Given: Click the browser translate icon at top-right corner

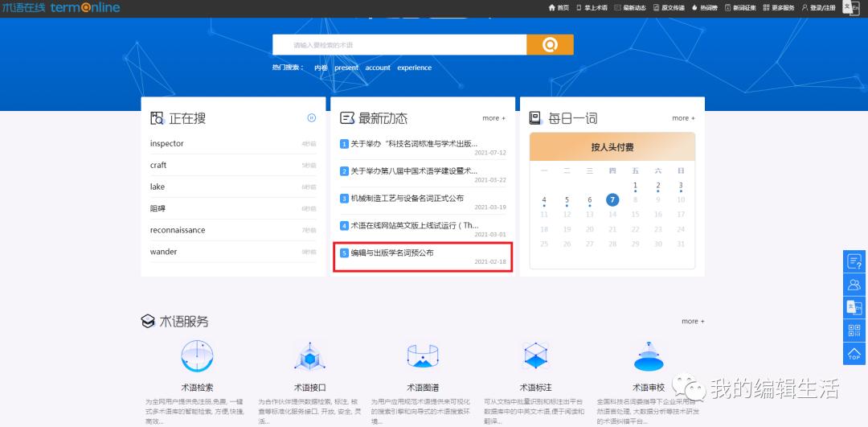Looking at the screenshot, I should click(x=851, y=7).
